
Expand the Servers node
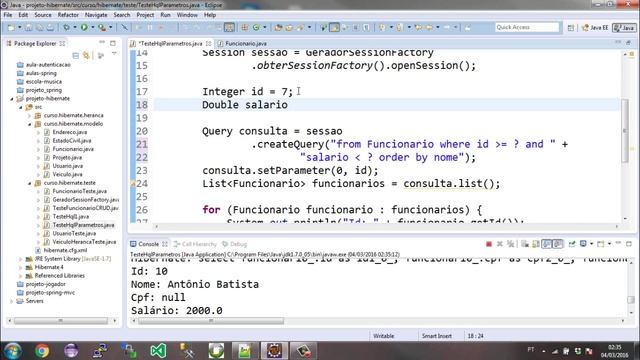pos(12,301)
